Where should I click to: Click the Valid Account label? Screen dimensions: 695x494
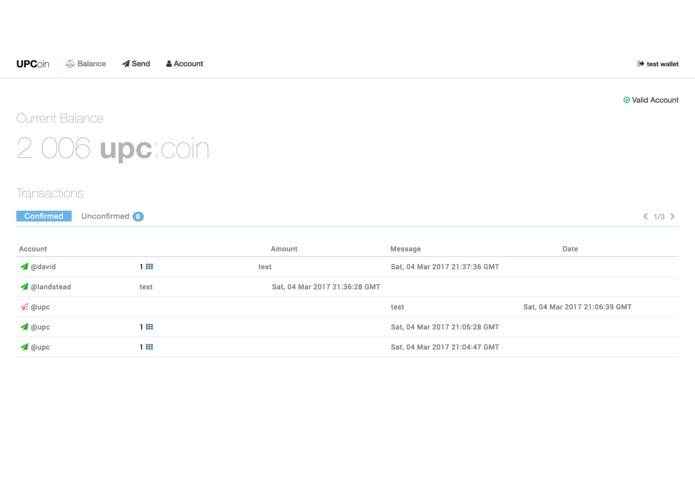[655, 100]
